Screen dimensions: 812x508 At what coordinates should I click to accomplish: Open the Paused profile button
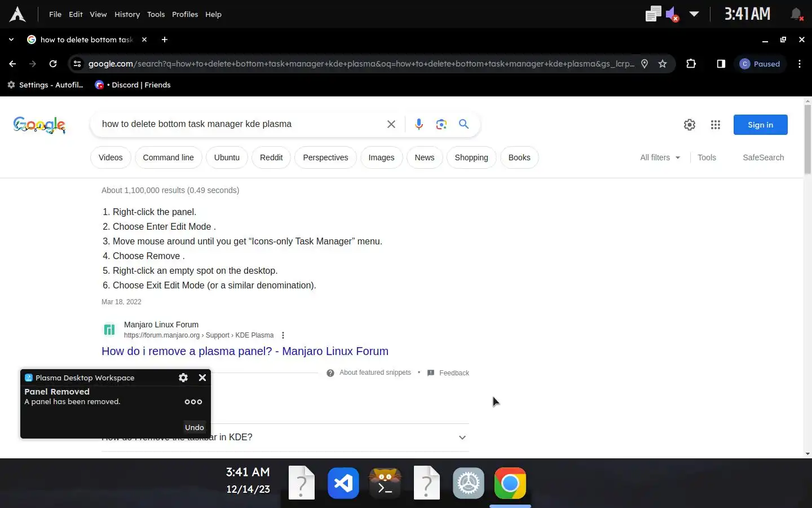(760, 64)
